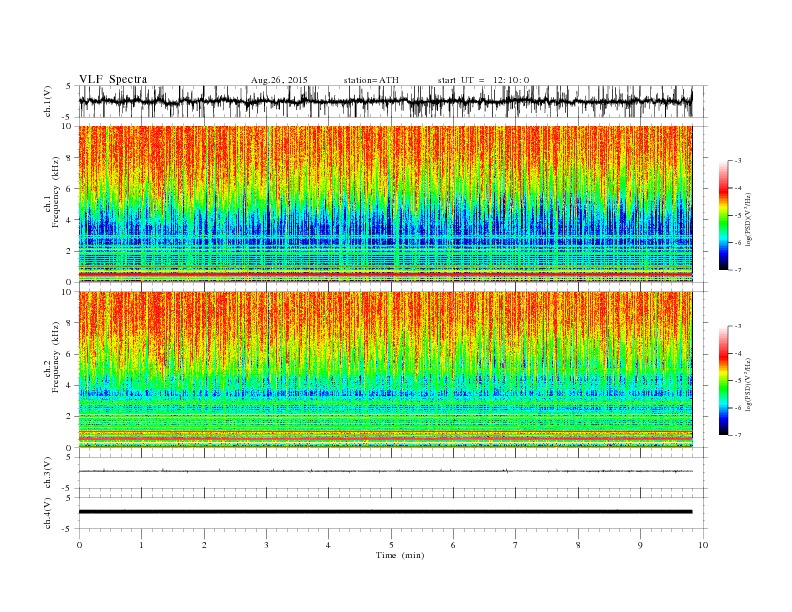Click time-axis tick label "5"
Viewport: 792px width, 612px height.
tap(391, 545)
